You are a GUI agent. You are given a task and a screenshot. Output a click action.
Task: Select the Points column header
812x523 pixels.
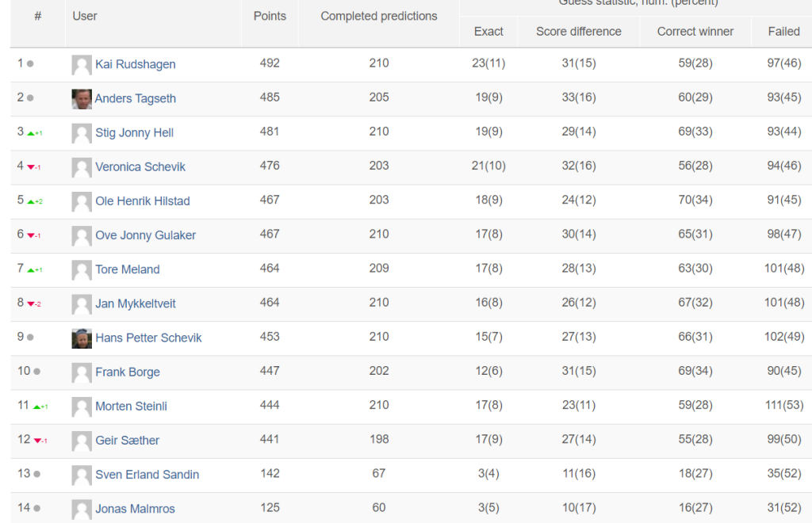(270, 16)
